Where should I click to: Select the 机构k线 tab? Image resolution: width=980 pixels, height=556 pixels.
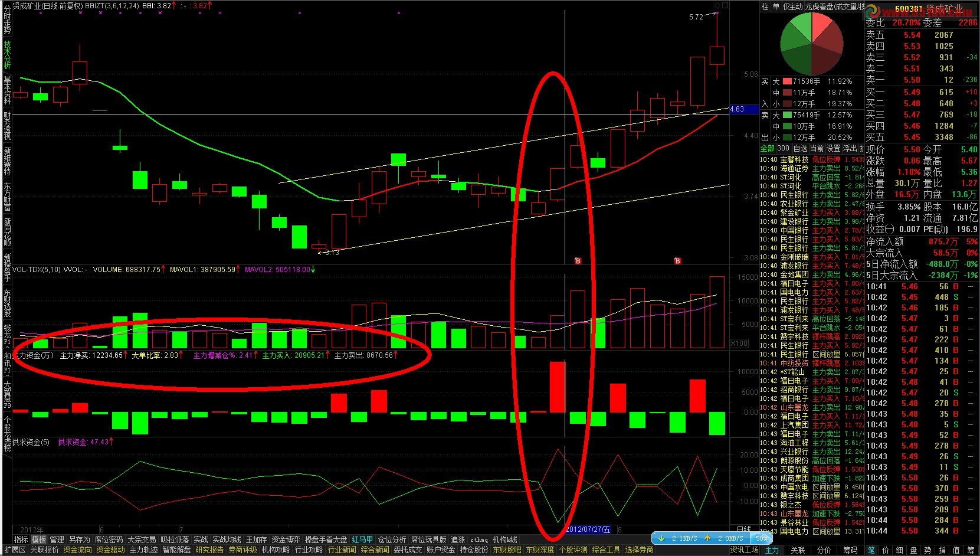point(504,539)
